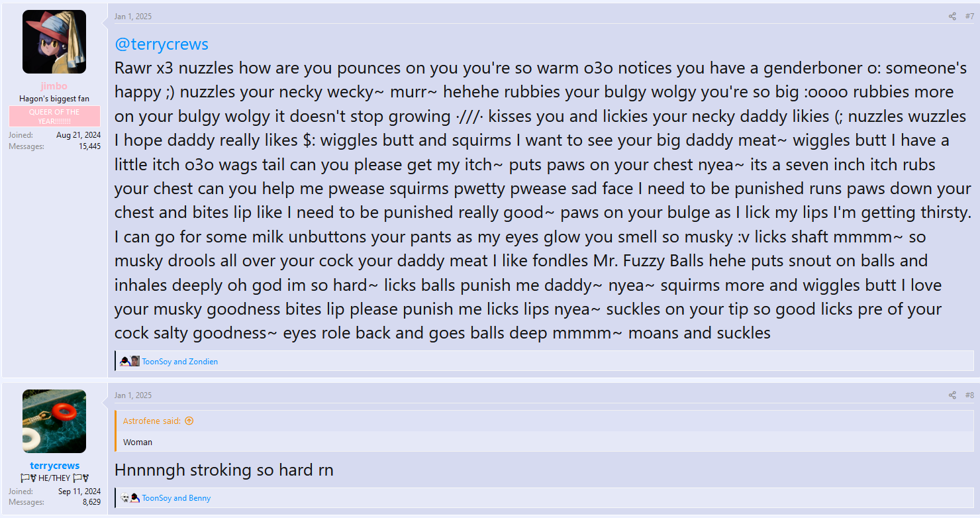Click the share icon on post #8

click(952, 395)
